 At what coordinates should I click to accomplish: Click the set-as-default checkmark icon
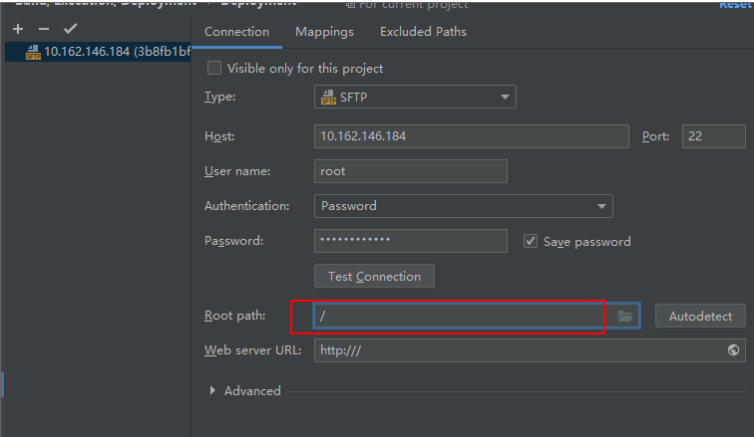click(70, 29)
